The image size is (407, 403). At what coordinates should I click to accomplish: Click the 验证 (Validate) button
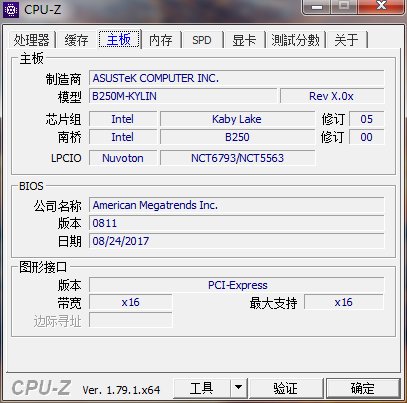[285, 388]
